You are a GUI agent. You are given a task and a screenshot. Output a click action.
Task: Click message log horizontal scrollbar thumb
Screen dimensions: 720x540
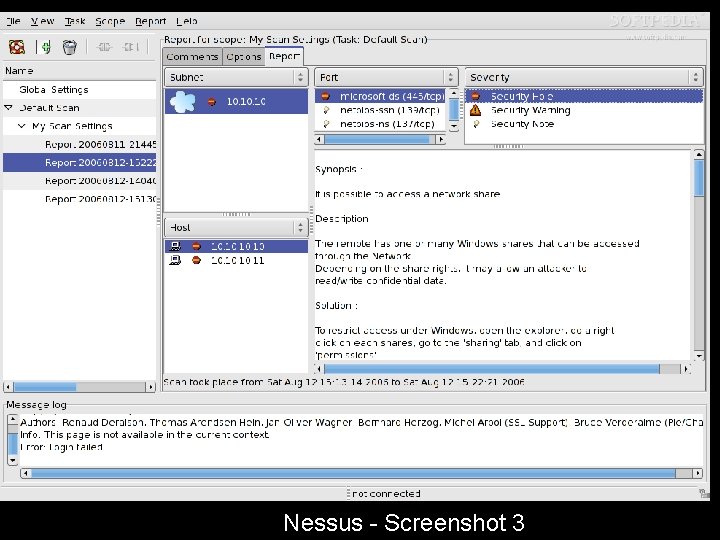coord(353,473)
